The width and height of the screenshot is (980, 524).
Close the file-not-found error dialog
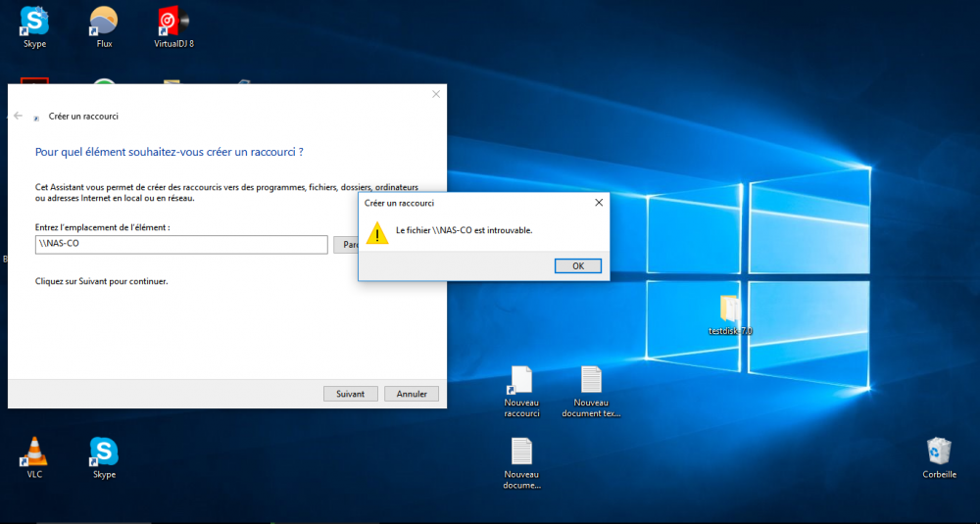pos(598,203)
